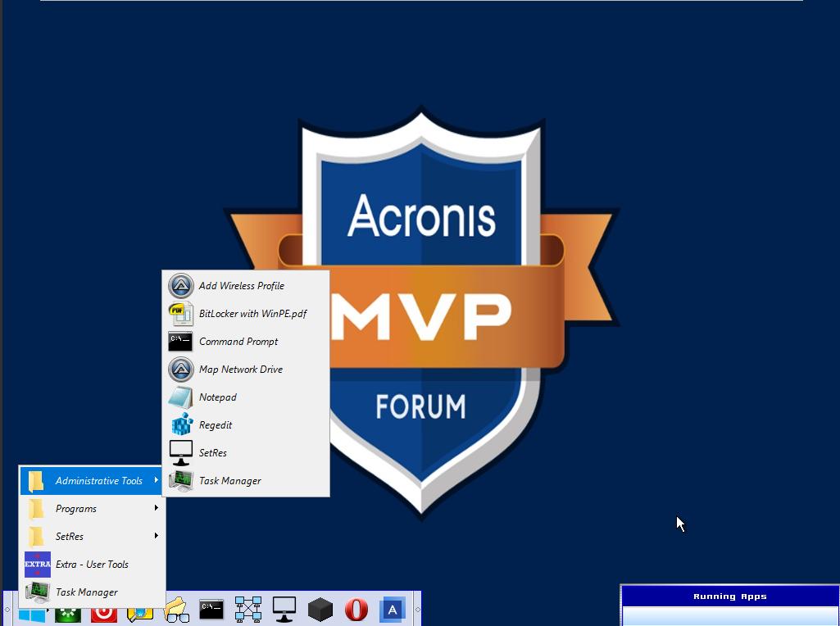
Task: Expand the Programs submenu
Action: tap(76, 508)
